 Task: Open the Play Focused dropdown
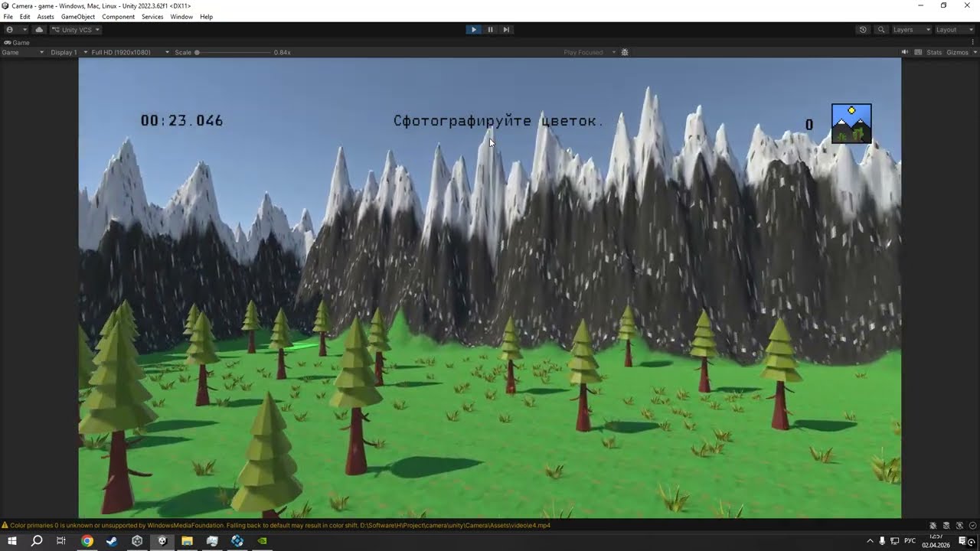click(x=590, y=53)
